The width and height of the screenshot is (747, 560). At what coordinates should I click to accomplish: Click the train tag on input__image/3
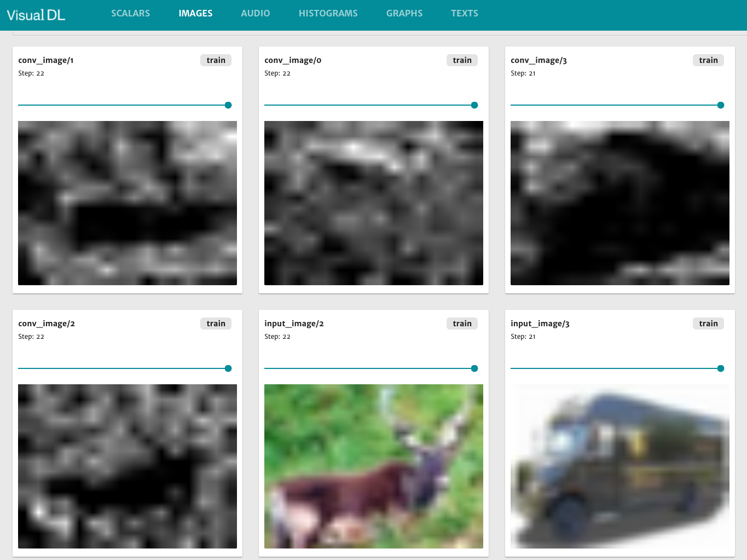pos(708,324)
